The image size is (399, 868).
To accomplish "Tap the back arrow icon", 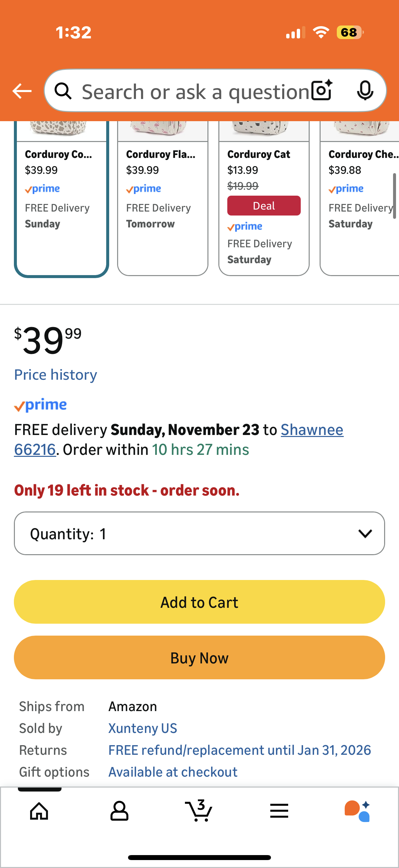I will pos(22,91).
